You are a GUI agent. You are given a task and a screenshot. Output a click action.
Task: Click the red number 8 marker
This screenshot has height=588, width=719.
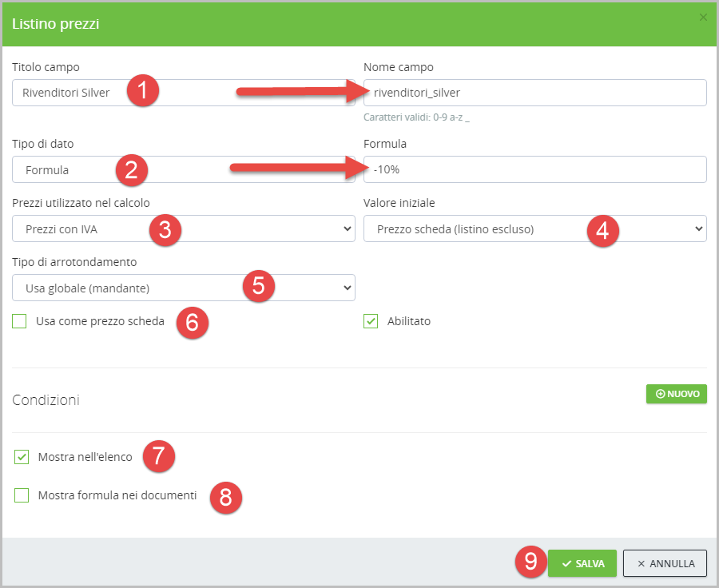225,497
